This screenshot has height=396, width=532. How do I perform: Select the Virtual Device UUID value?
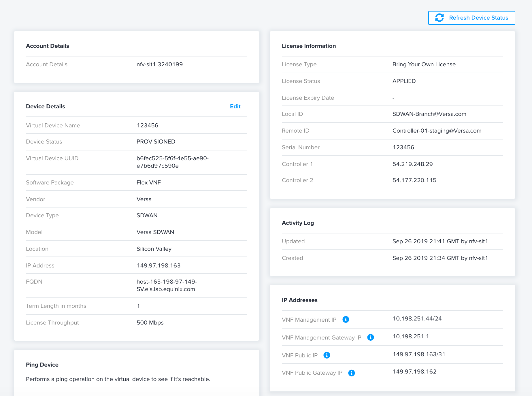coord(173,162)
